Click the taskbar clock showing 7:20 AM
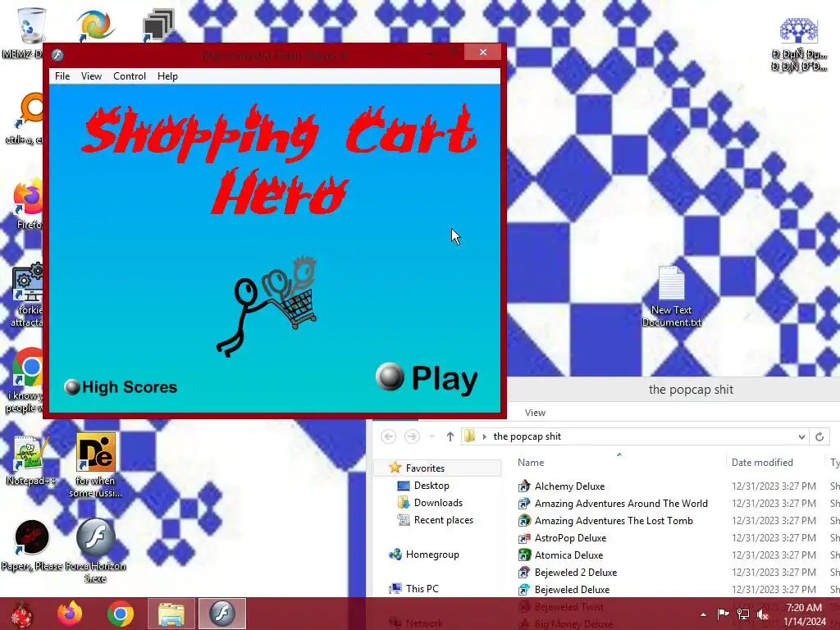840x630 pixels. click(805, 614)
